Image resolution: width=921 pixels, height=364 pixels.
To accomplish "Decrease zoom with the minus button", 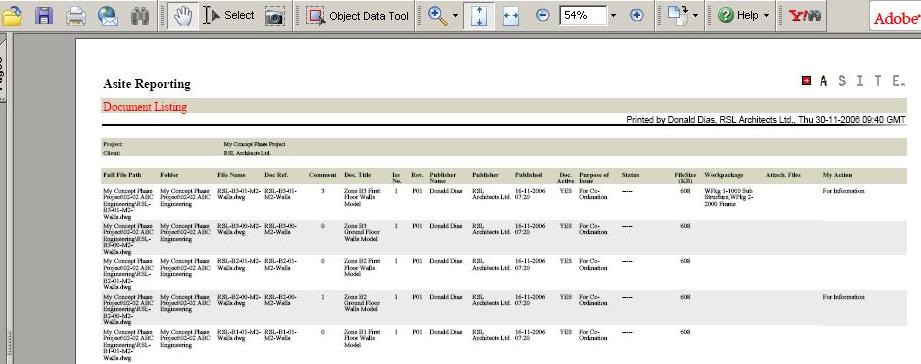I will tap(543, 16).
